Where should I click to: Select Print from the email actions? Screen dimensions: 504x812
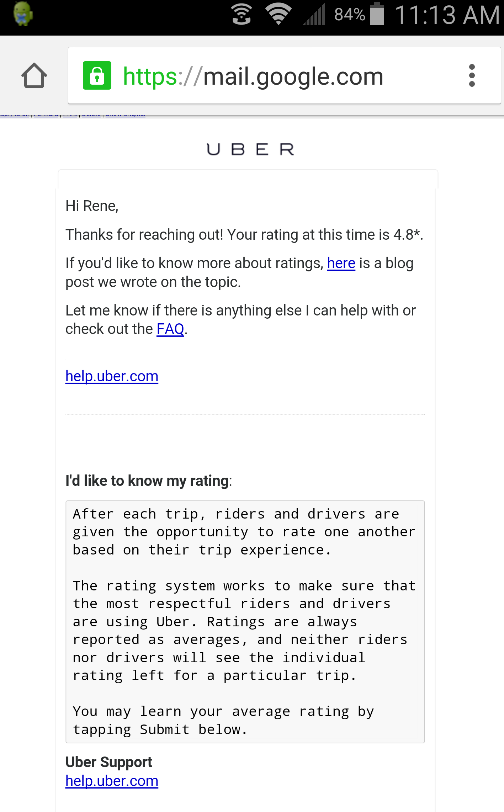pos(70,114)
